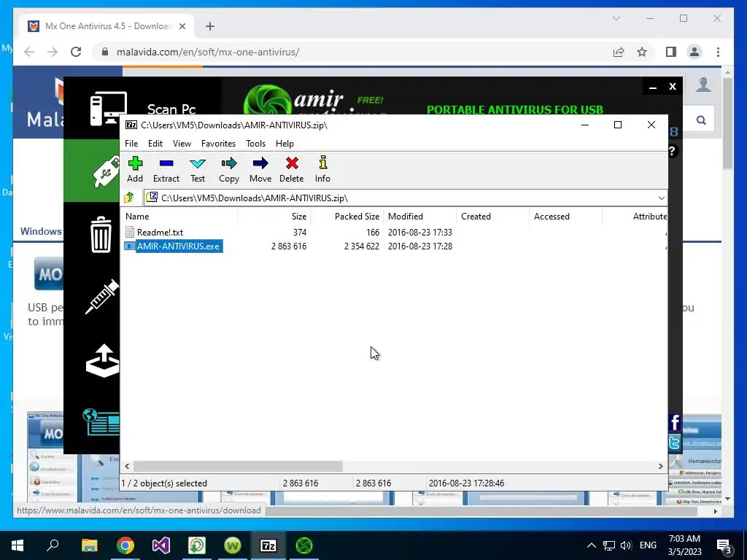Viewport: 747px width, 560px height.
Task: Expand the Chrome tab search chevron
Action: pyautogui.click(x=616, y=18)
